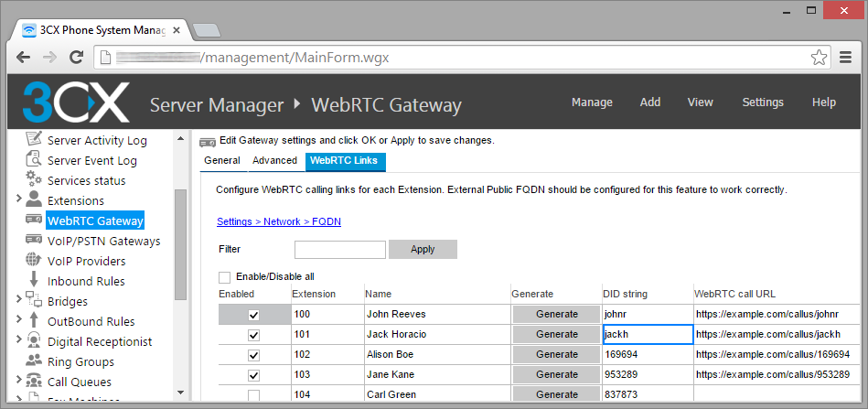Expand the Bridges tree node
Viewport: 868px width, 409px height.
[x=19, y=299]
